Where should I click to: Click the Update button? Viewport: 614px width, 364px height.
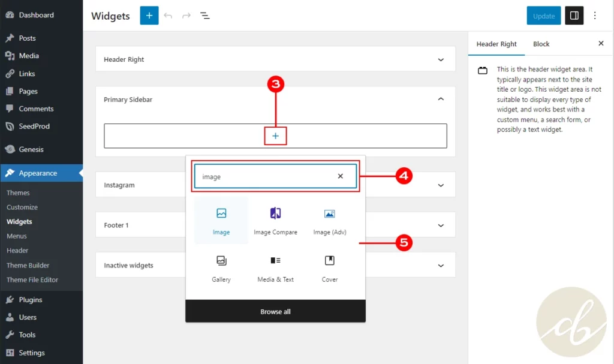[x=544, y=16]
